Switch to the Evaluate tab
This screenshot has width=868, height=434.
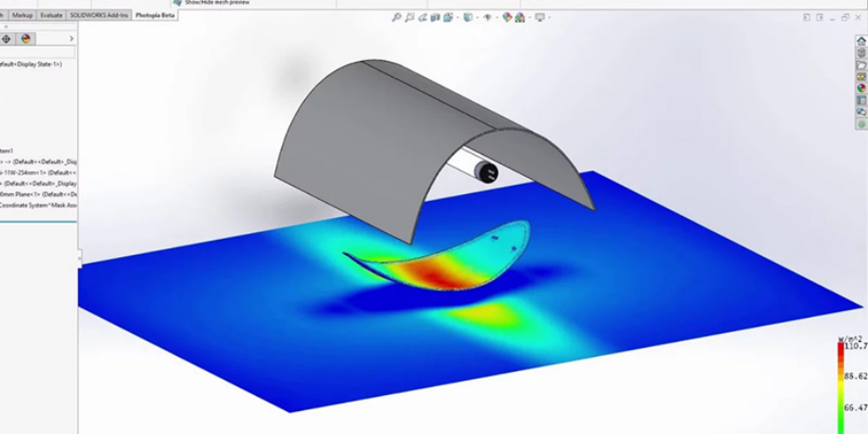[51, 15]
